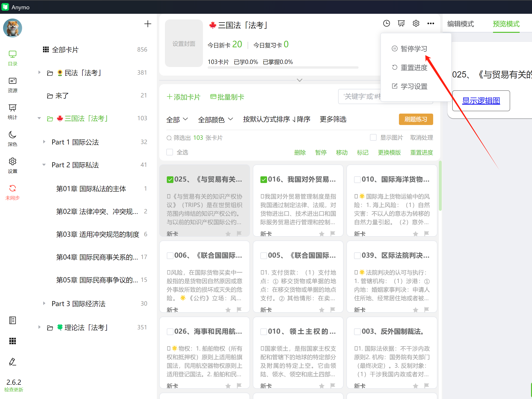Switch to 深色 dark mode
This screenshot has height=399, width=532.
pyautogui.click(x=13, y=139)
